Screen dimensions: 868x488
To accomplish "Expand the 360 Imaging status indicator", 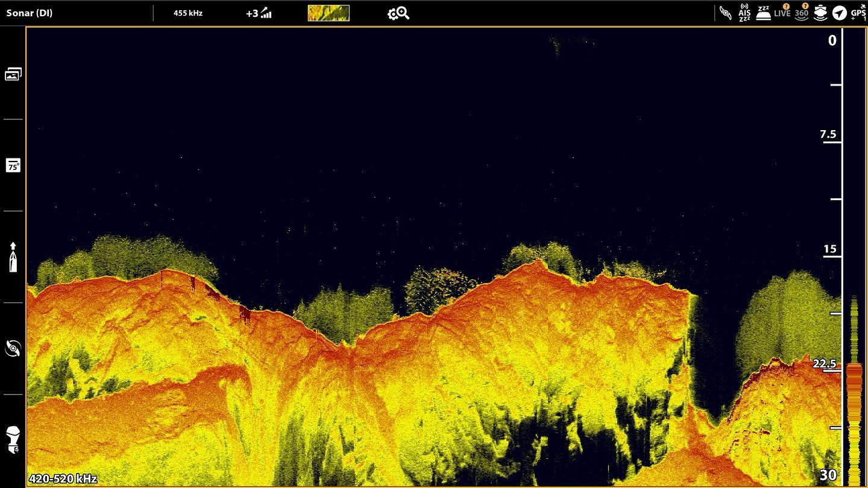I will [802, 13].
